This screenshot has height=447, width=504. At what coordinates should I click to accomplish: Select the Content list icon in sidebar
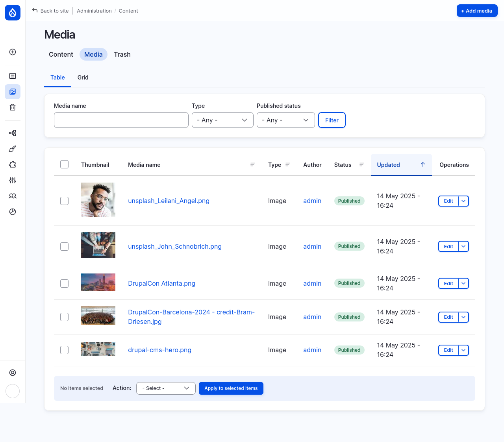pyautogui.click(x=12, y=76)
